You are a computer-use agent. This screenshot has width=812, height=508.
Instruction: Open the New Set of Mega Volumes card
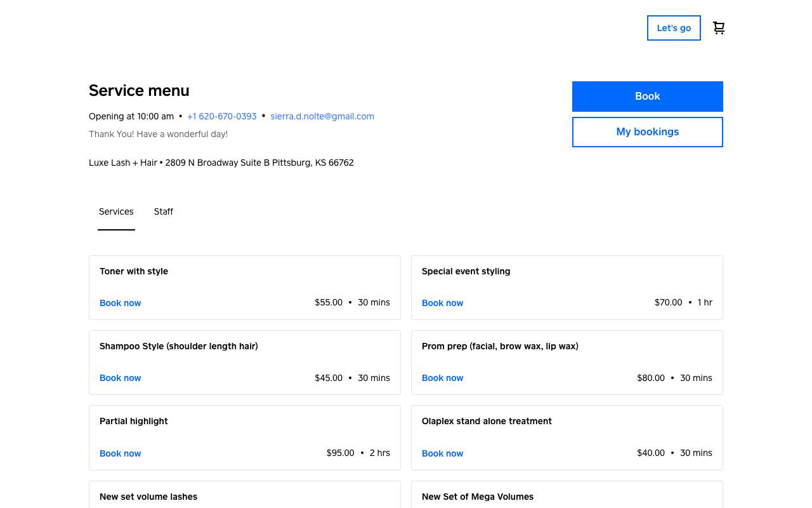coord(567,495)
